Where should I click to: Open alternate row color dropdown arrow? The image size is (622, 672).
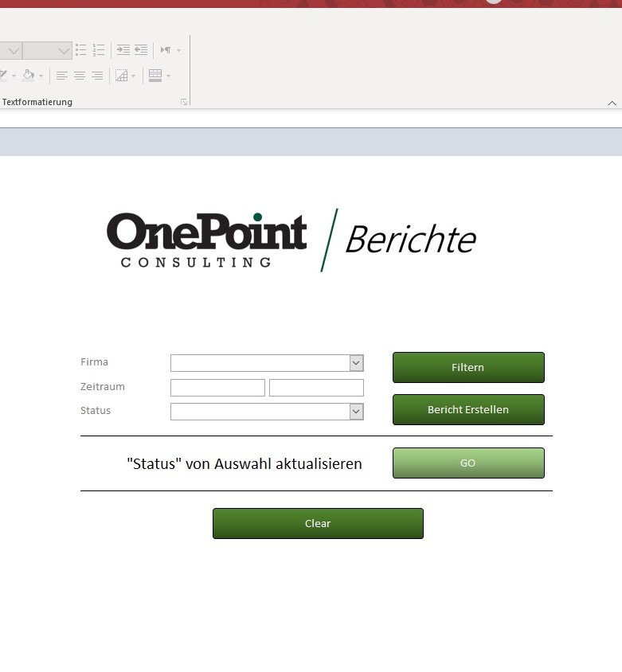click(x=169, y=76)
